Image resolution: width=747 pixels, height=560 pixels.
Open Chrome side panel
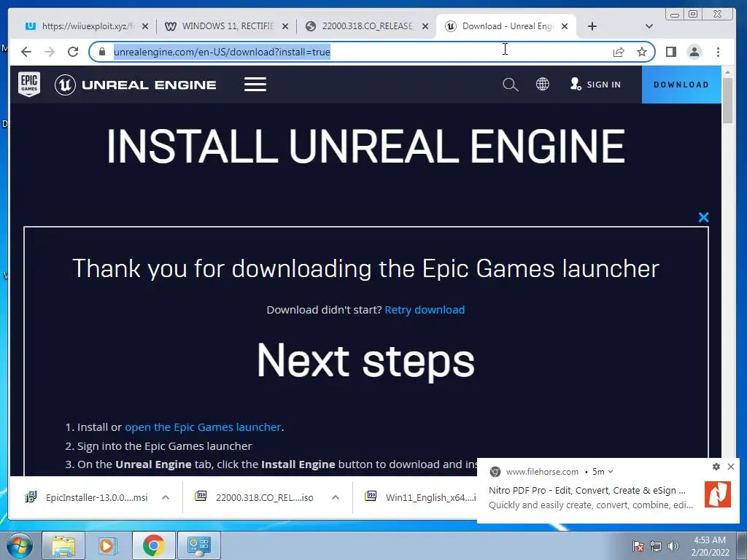671,52
